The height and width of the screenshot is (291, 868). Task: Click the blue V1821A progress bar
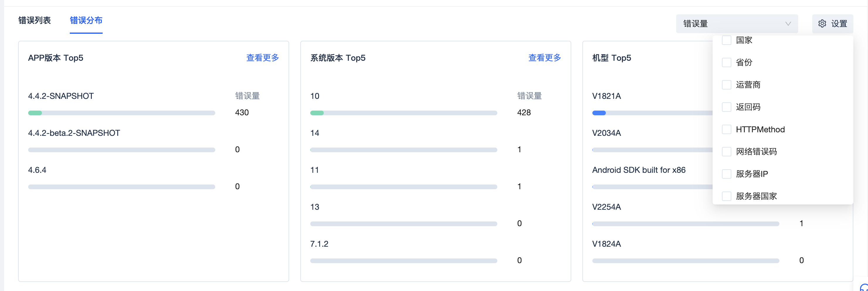599,113
